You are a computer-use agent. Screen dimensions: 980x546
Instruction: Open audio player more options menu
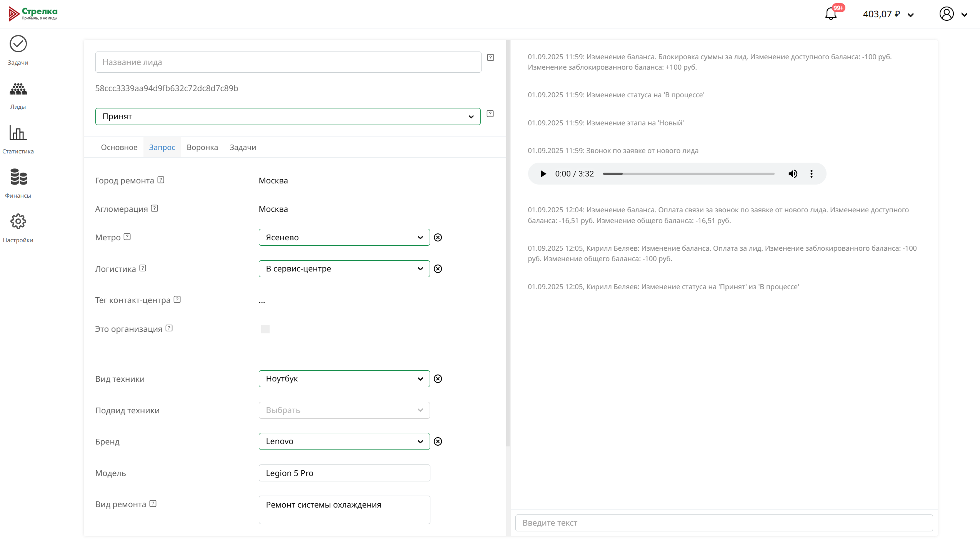812,174
